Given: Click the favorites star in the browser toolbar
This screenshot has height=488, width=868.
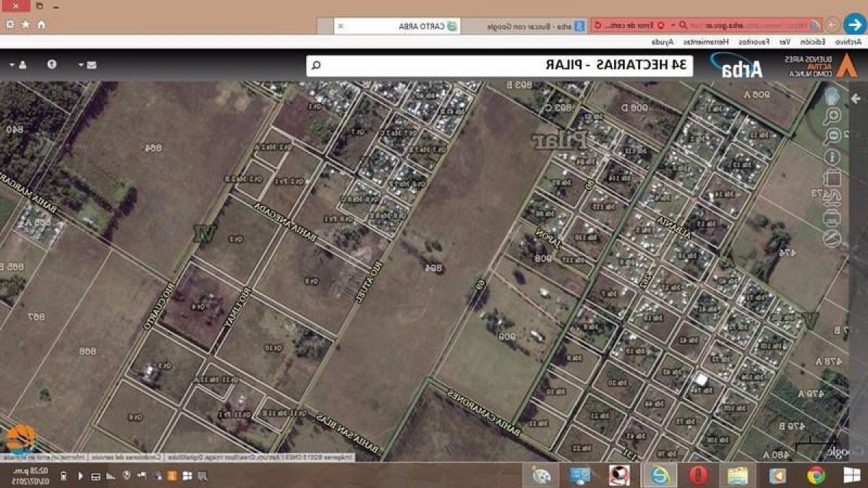Looking at the screenshot, I should pos(25,24).
